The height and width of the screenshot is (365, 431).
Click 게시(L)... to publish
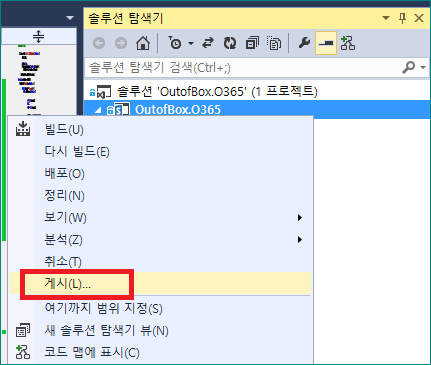click(160, 284)
